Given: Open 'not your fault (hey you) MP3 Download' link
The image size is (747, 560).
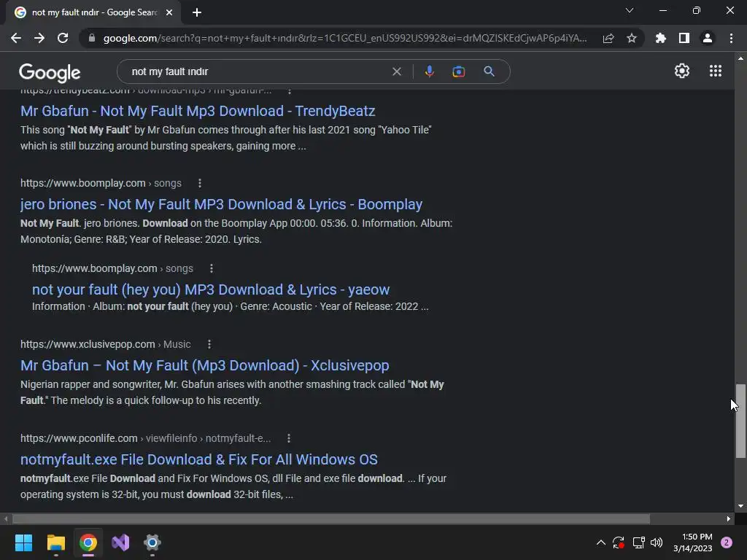Looking at the screenshot, I should tap(211, 289).
